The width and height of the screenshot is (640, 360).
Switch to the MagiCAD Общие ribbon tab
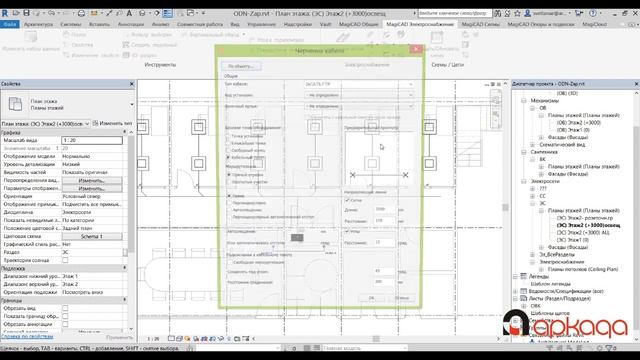(358, 24)
